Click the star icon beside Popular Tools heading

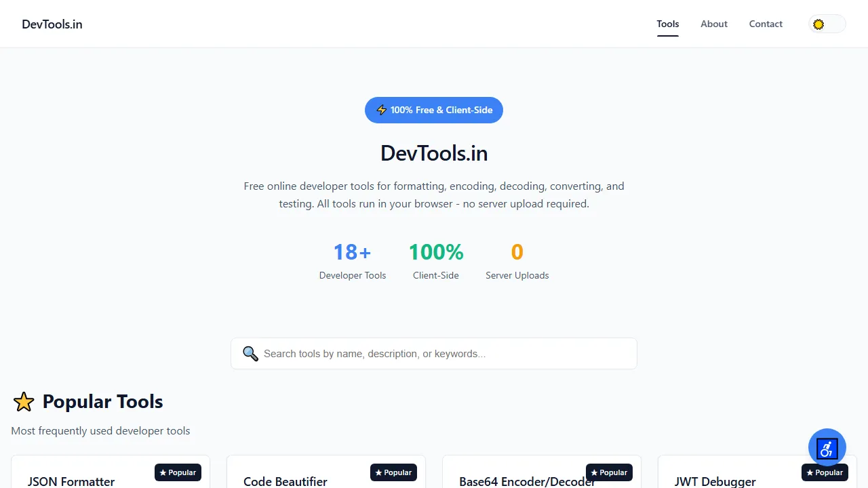tap(24, 401)
